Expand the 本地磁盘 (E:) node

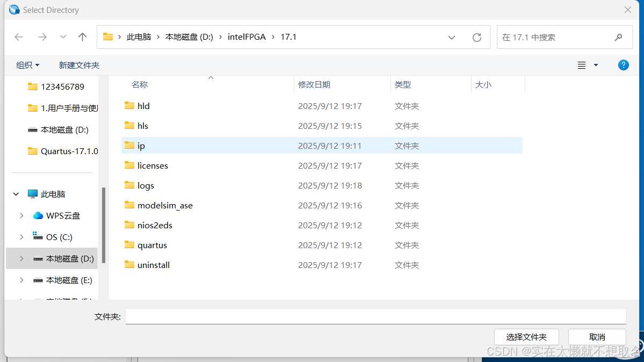pos(22,280)
